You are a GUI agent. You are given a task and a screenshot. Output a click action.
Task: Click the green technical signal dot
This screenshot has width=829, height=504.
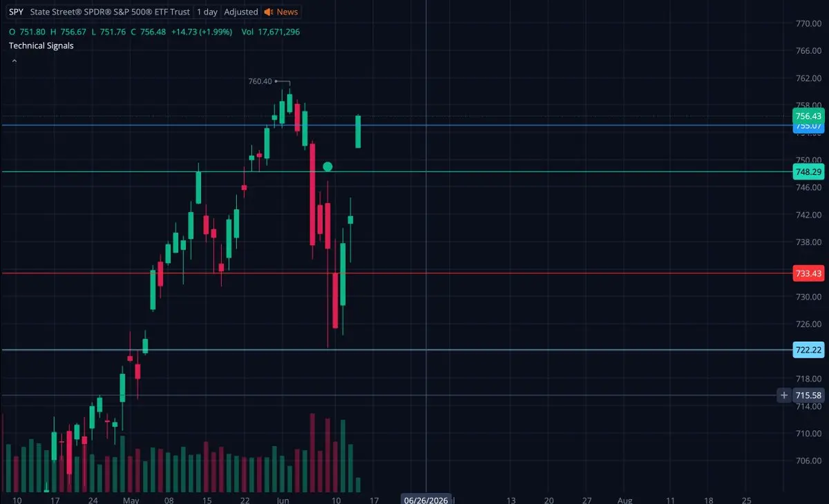click(327, 166)
